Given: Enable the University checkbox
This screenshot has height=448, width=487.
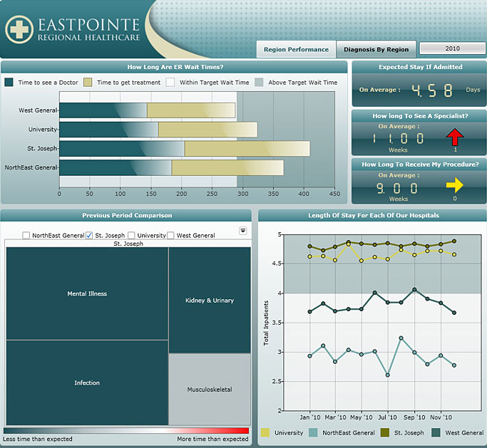Looking at the screenshot, I should click(131, 235).
